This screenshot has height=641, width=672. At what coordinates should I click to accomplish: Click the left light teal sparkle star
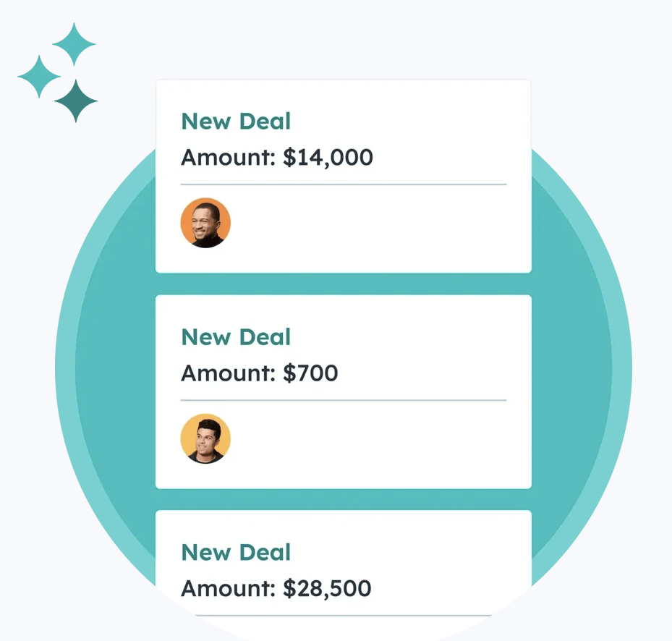(39, 76)
